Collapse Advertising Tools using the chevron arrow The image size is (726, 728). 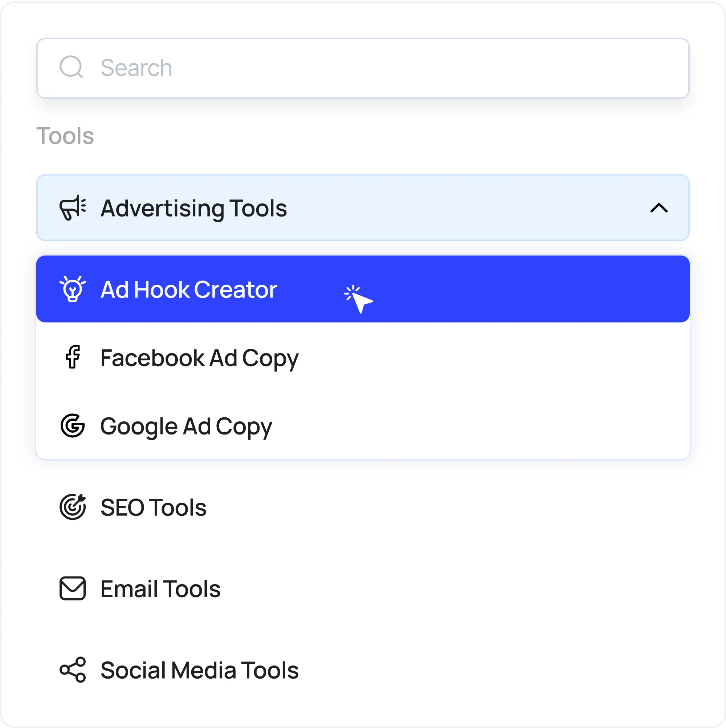point(658,208)
